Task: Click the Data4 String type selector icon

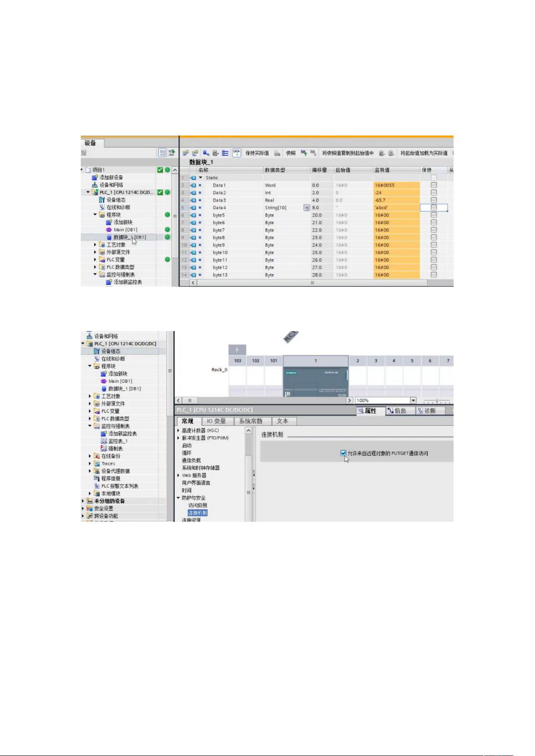Action: 307,208
